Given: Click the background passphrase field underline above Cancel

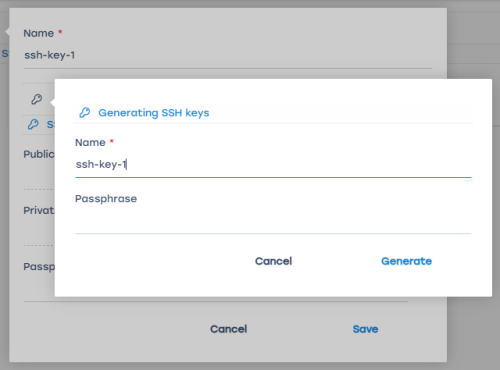Looking at the screenshot, I should click(x=216, y=301).
